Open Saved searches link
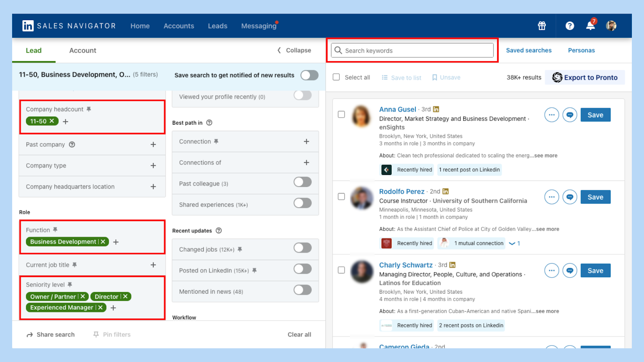Screen dimensions: 644x362 click(528, 50)
